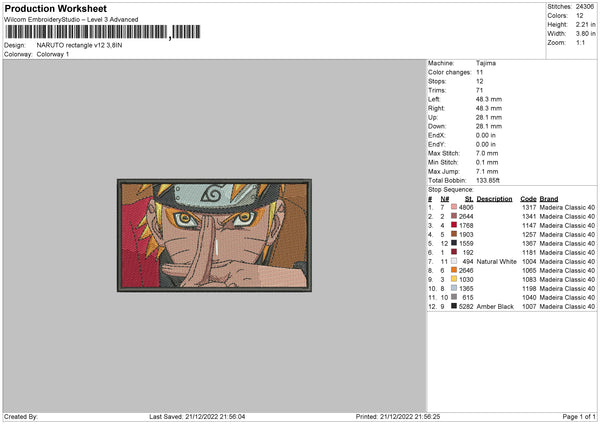The width and height of the screenshot is (600, 424).
Task: Click the Max Jump value '7.1 mm'
Action: 487,171
